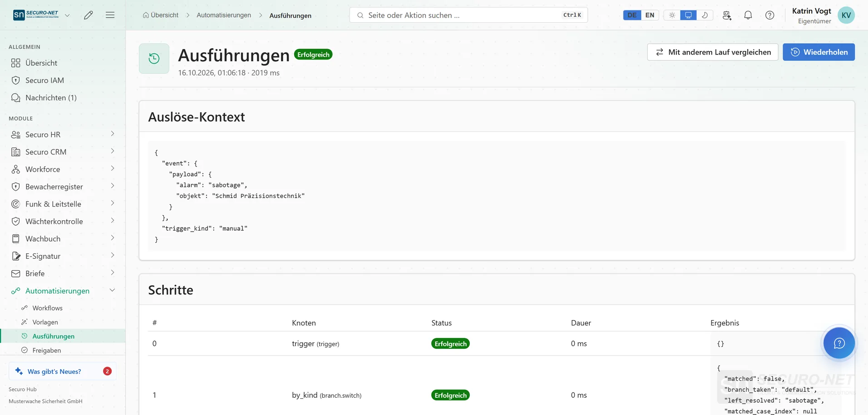
Task: Select DE language
Action: click(632, 15)
